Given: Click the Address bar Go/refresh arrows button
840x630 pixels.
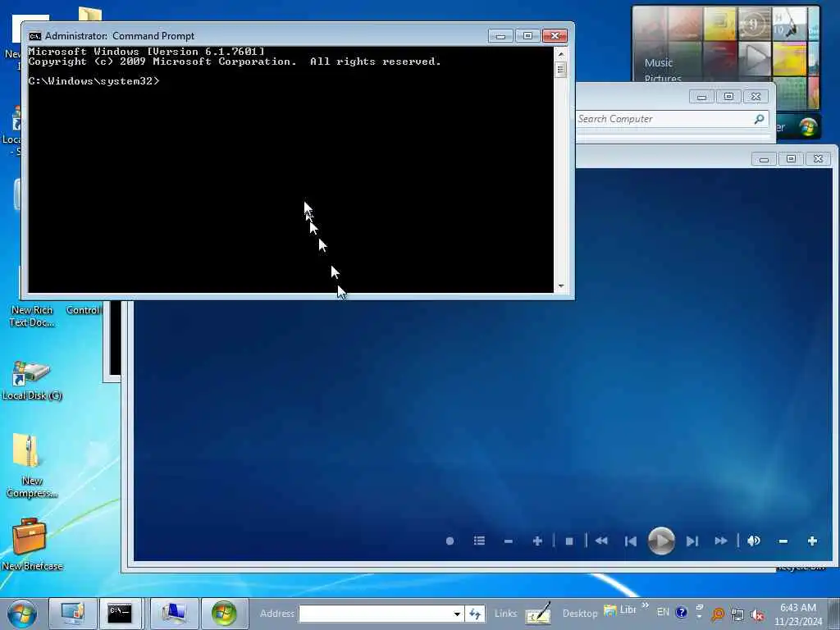Looking at the screenshot, I should 475,614.
